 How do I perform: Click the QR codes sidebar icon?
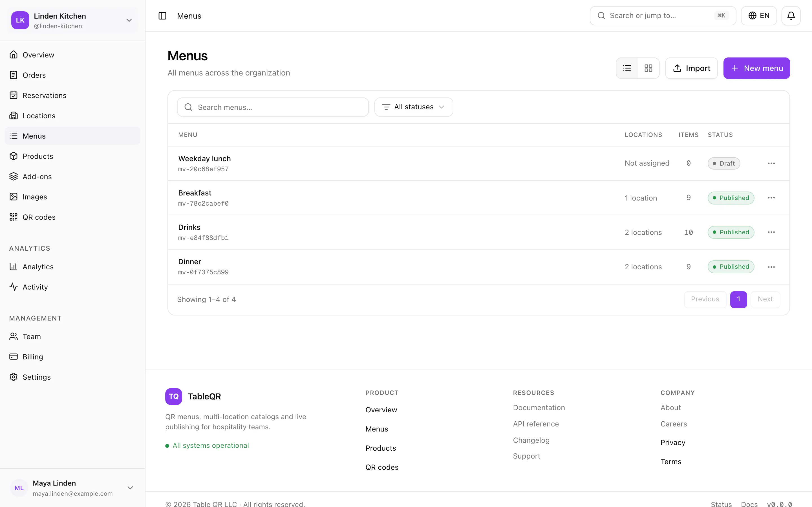14,217
